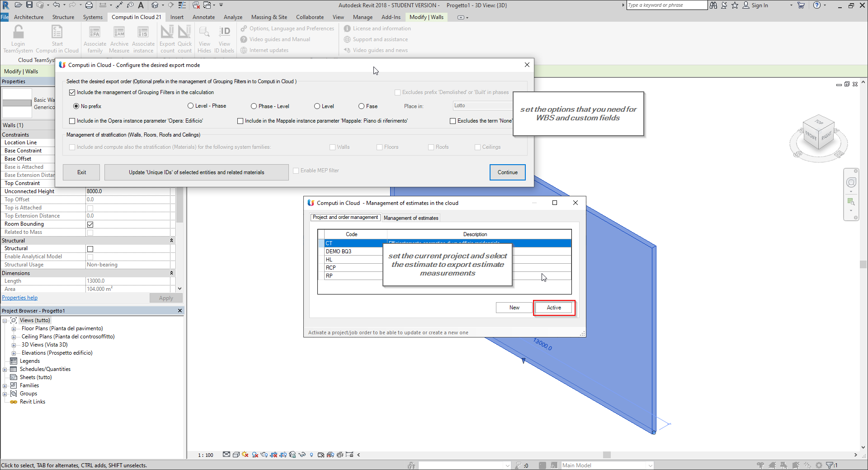Click the Start Computi in Cloud icon
Screen dimensions: 868x470
[x=57, y=33]
